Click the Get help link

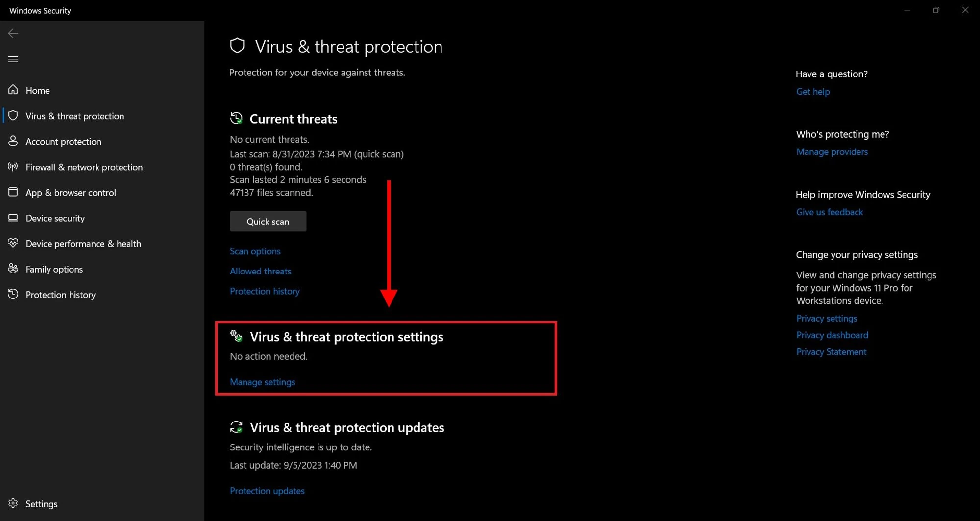812,92
